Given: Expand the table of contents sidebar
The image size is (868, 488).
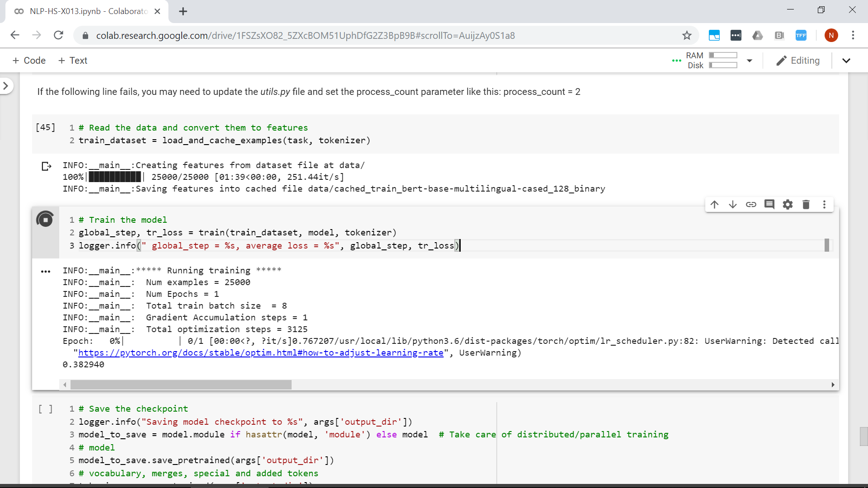Looking at the screenshot, I should click(6, 85).
